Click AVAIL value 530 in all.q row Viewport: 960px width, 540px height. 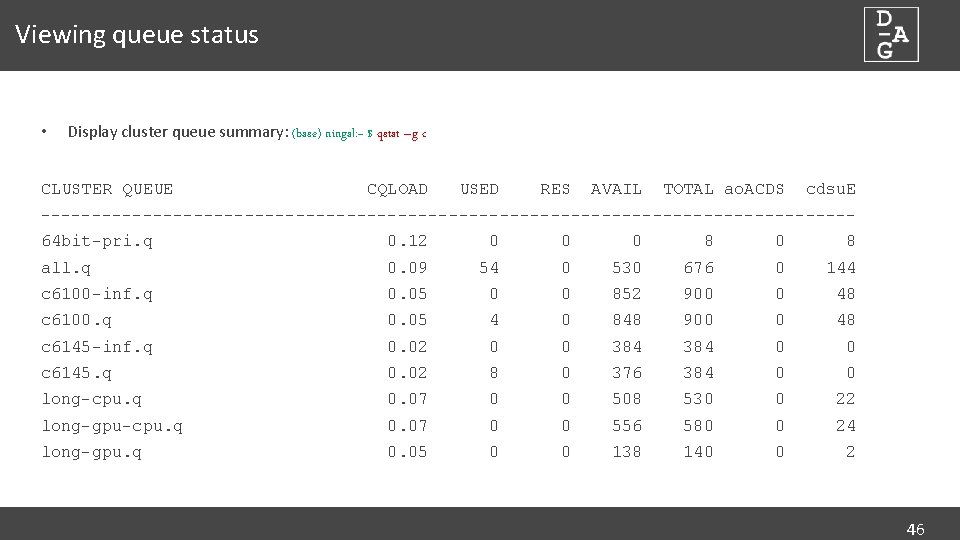[x=627, y=268]
